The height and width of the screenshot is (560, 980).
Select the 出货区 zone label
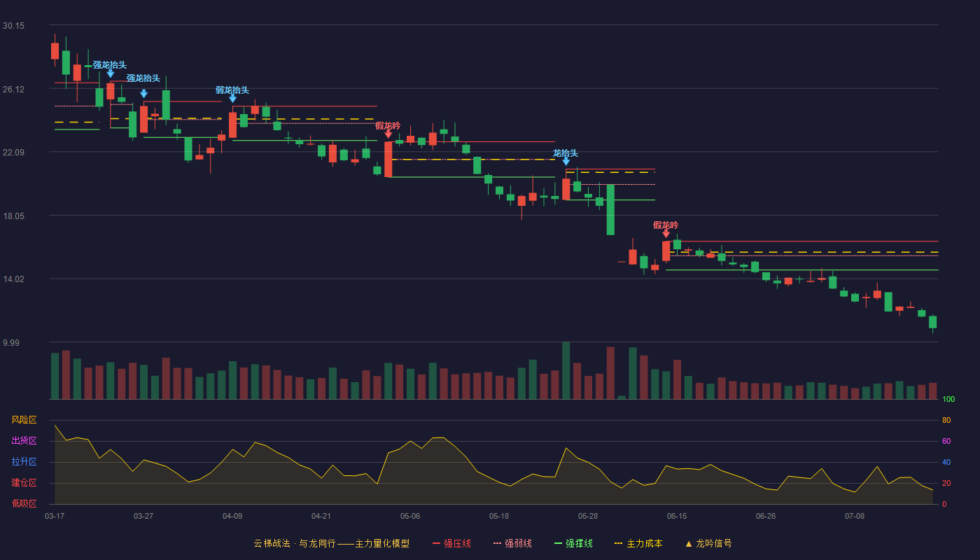point(24,441)
